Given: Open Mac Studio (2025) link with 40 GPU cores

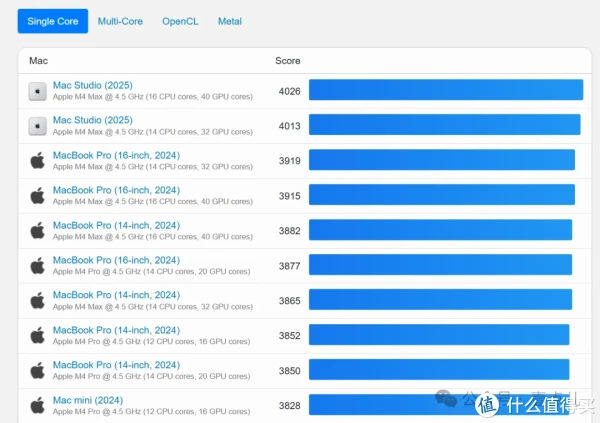Looking at the screenshot, I should pyautogui.click(x=92, y=85).
